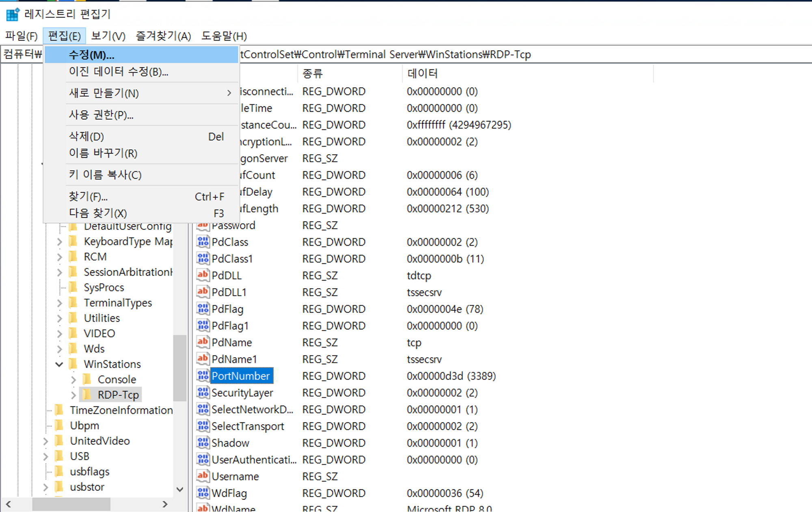Expand the USB key node

[x=45, y=456]
